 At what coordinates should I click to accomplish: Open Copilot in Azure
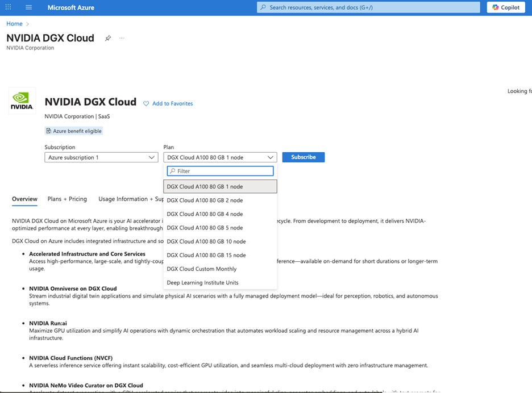click(x=505, y=7)
